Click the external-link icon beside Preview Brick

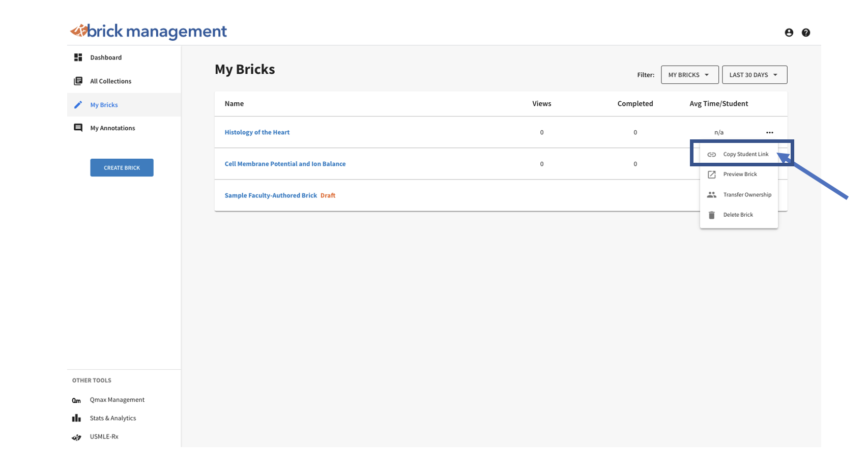click(711, 174)
